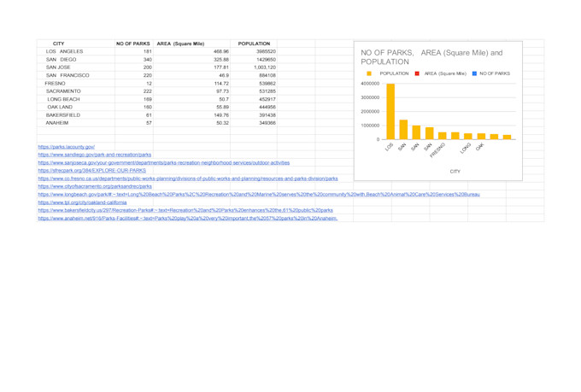This screenshot has width=581, height=392.
Task: Select the FRESNO city cell
Action: coord(76,84)
